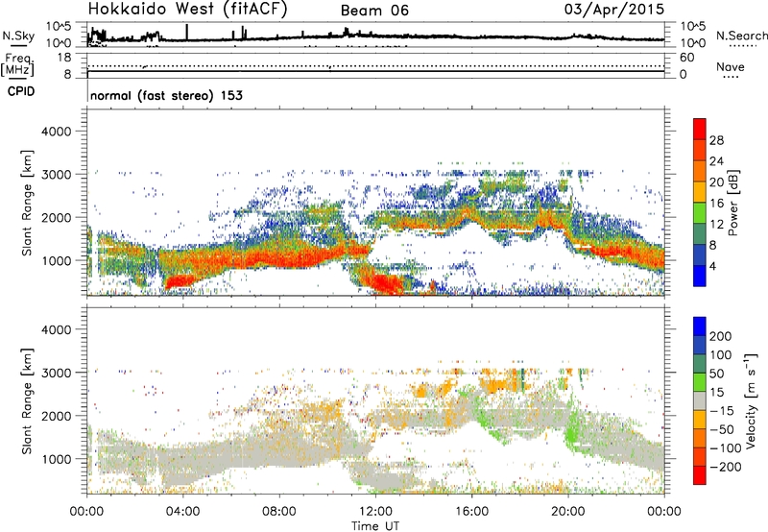The width and height of the screenshot is (768, 532).
Task: Click the "Velocity [m s-1]" colorbar title
Action: pyautogui.click(x=751, y=399)
